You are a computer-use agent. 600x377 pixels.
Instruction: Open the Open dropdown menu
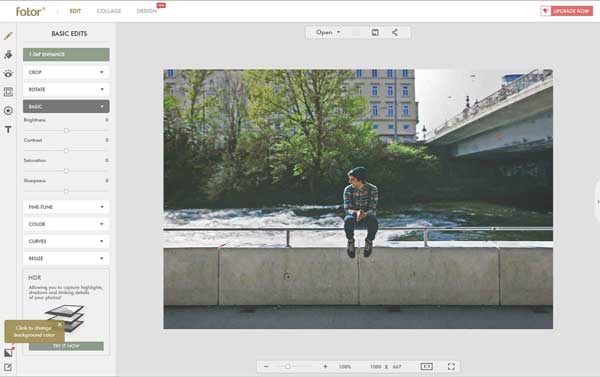328,33
